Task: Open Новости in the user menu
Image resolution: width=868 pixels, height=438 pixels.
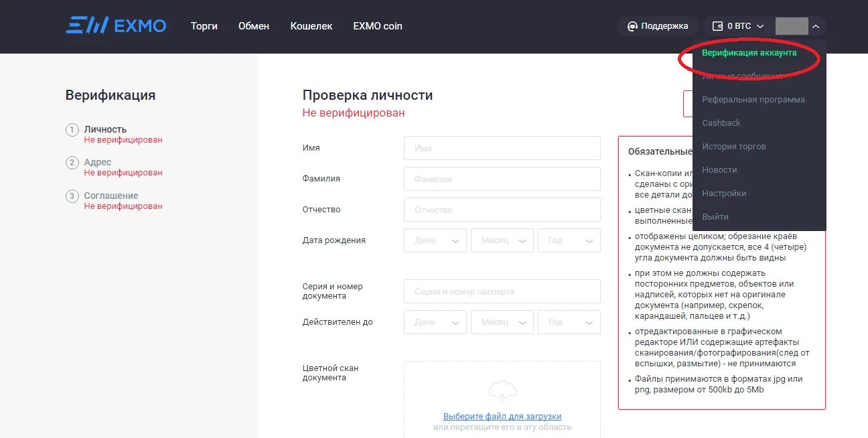Action: tap(719, 169)
